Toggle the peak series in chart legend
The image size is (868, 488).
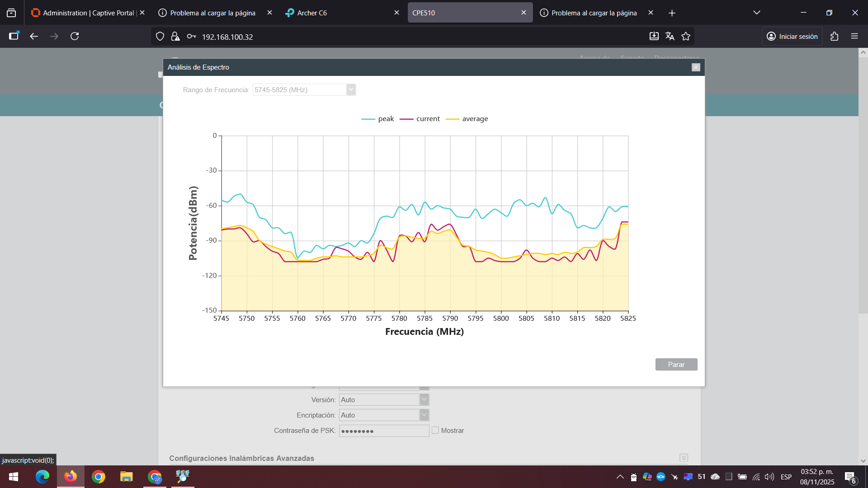pyautogui.click(x=378, y=119)
